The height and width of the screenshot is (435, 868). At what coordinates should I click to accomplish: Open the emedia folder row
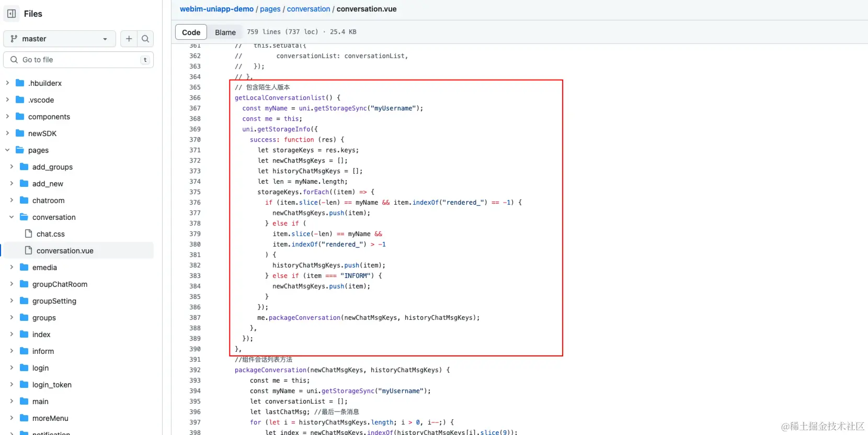tap(78, 267)
